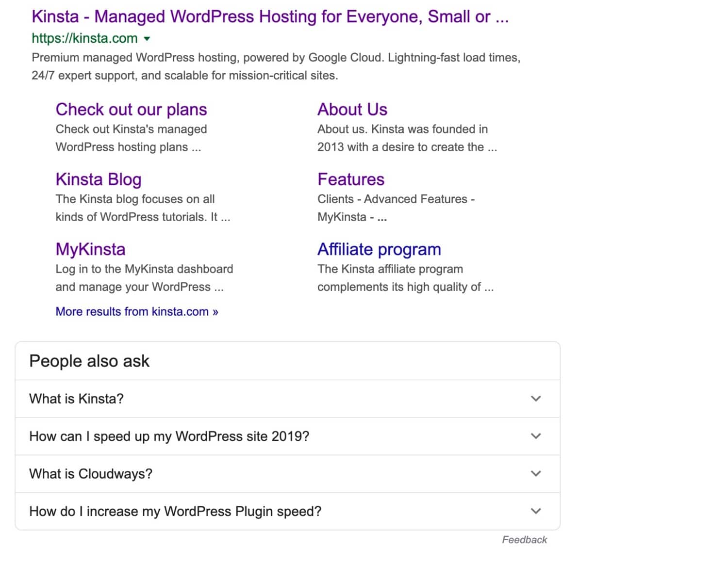Viewport: 728px width, 563px height.
Task: Click the chevron on the 2019 speed question
Action: (536, 436)
